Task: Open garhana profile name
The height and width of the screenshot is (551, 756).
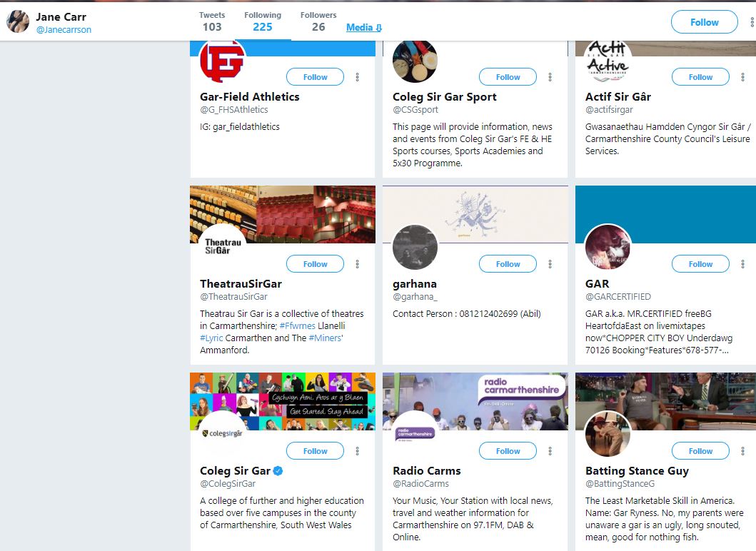Action: [x=415, y=284]
